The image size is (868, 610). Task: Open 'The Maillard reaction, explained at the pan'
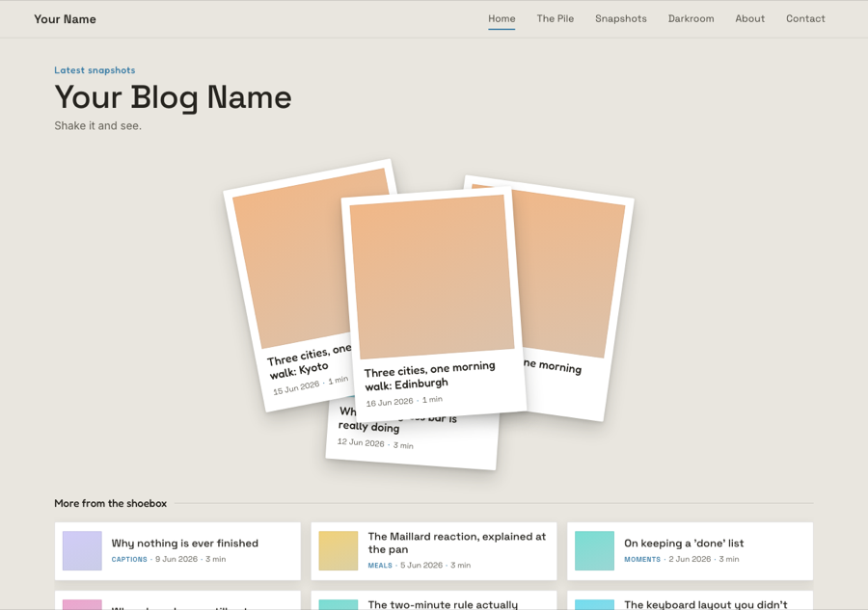(x=457, y=543)
